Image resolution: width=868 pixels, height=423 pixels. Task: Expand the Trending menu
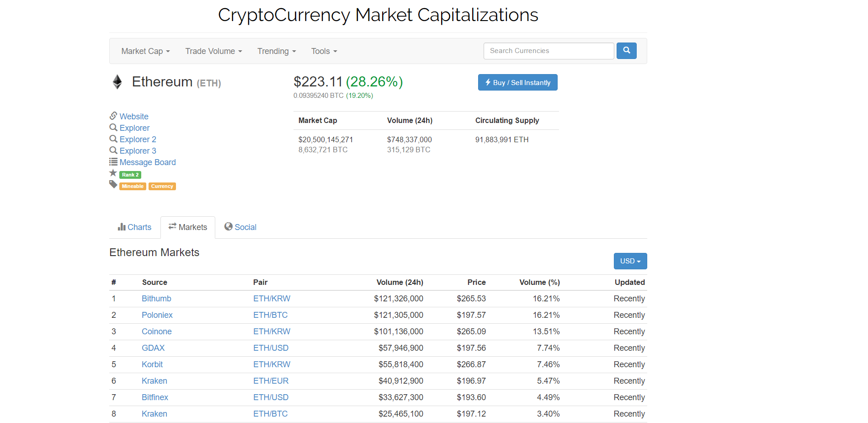(277, 51)
